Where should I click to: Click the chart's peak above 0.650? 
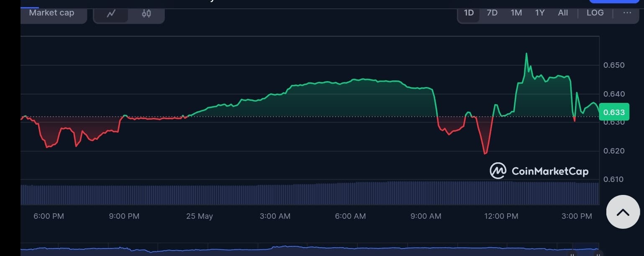(526, 54)
